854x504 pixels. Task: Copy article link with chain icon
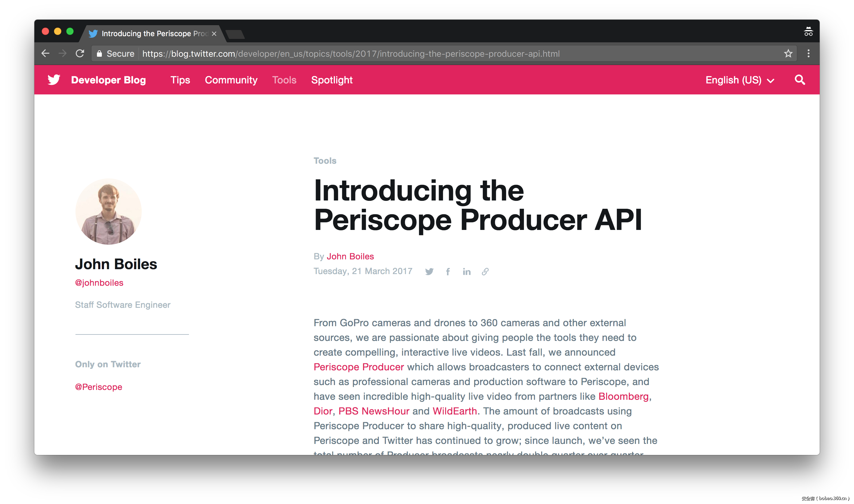(485, 271)
